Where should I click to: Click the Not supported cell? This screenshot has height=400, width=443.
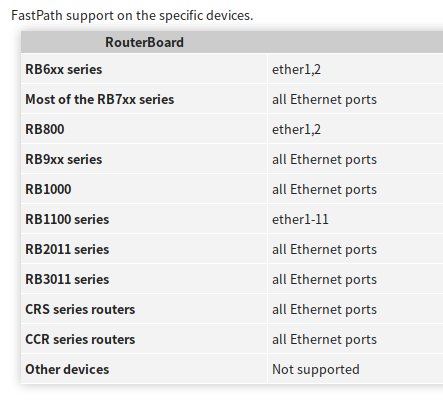click(x=316, y=369)
